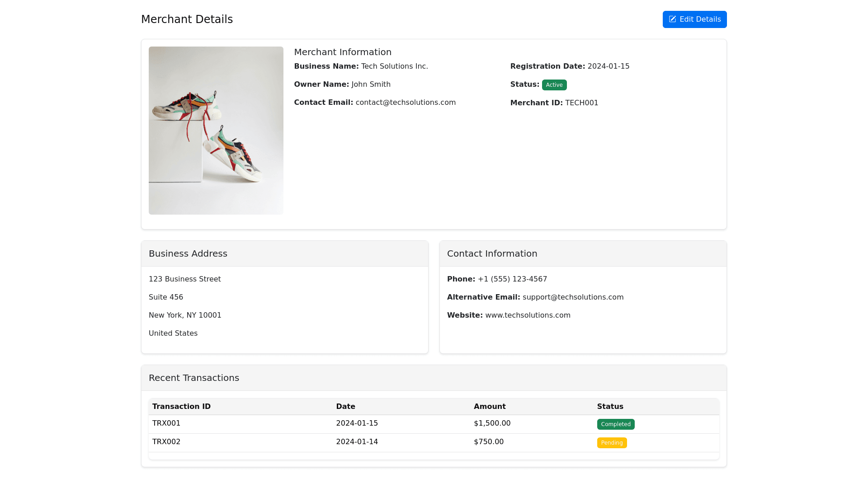The image size is (868, 488).
Task: Click the Edit Details pencil icon
Action: tap(672, 19)
